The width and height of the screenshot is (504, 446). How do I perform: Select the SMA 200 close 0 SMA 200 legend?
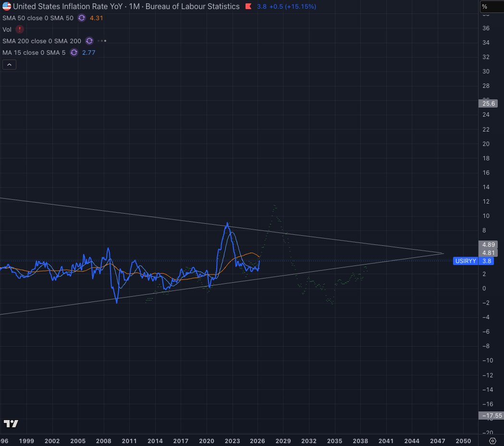[x=42, y=41]
